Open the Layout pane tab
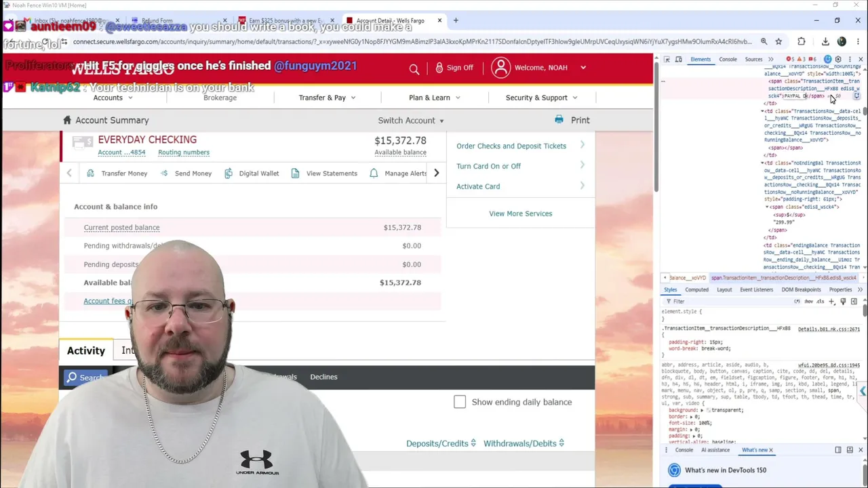 724,289
